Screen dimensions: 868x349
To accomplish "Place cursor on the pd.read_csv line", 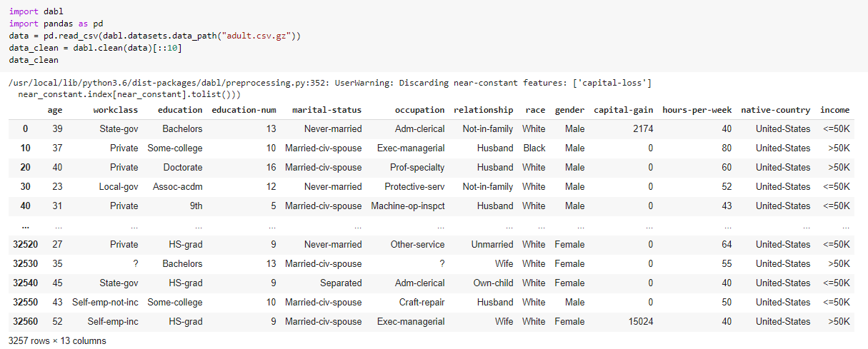I will click(x=155, y=36).
